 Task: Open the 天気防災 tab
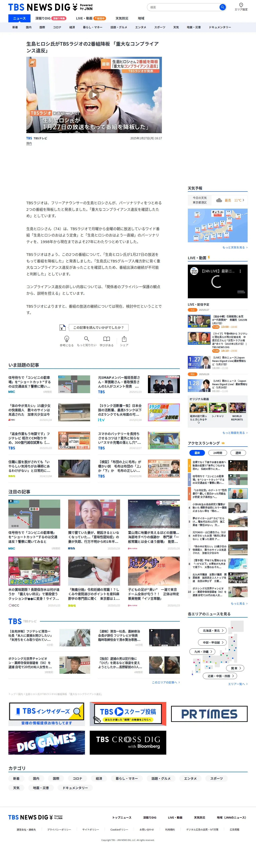pyautogui.click(x=122, y=18)
